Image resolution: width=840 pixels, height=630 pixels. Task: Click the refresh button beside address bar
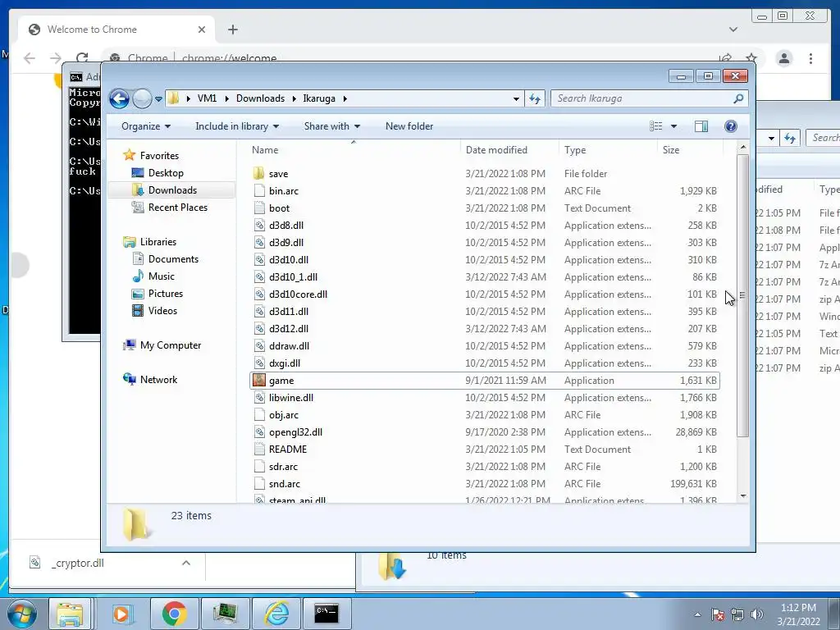pos(535,98)
